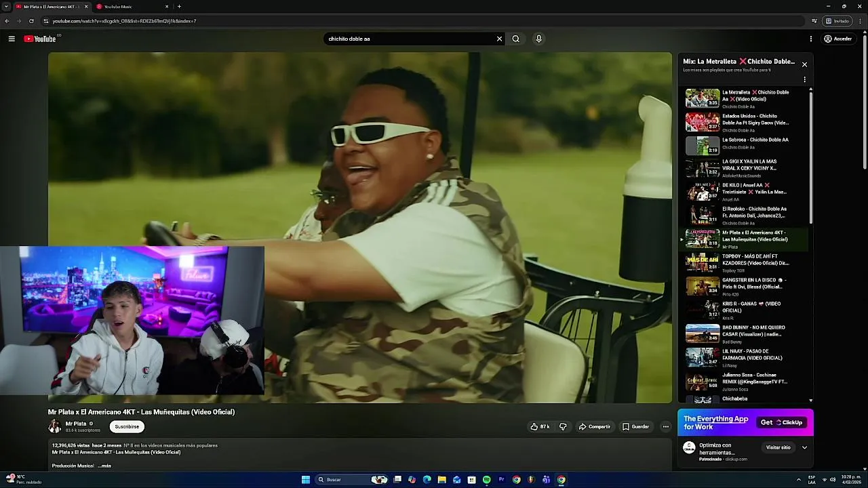Open Microsoft Edge from the taskbar
Screen dimensions: 868x488
[x=427, y=479]
